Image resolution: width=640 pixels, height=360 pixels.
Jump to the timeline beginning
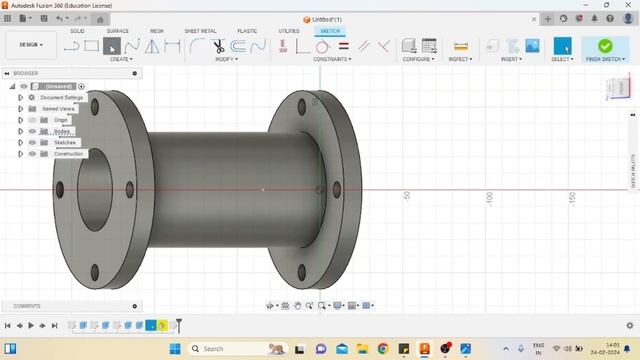(x=7, y=326)
